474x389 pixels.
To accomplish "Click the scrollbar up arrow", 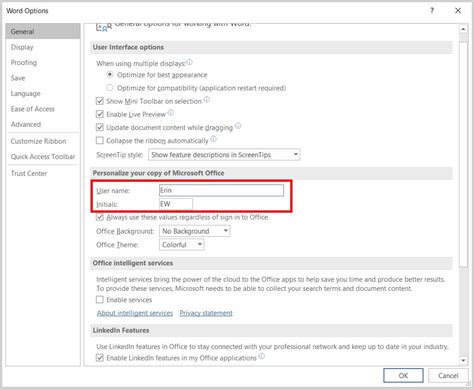I will click(x=463, y=29).
